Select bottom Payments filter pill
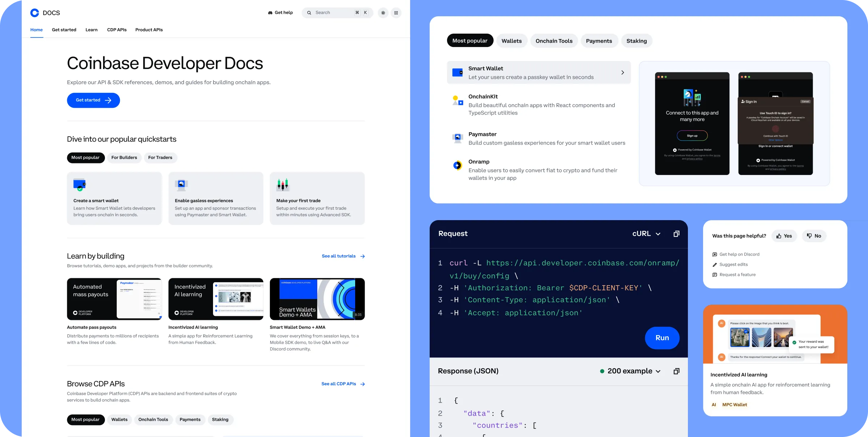Viewport: 868px width, 437px height. pyautogui.click(x=190, y=420)
